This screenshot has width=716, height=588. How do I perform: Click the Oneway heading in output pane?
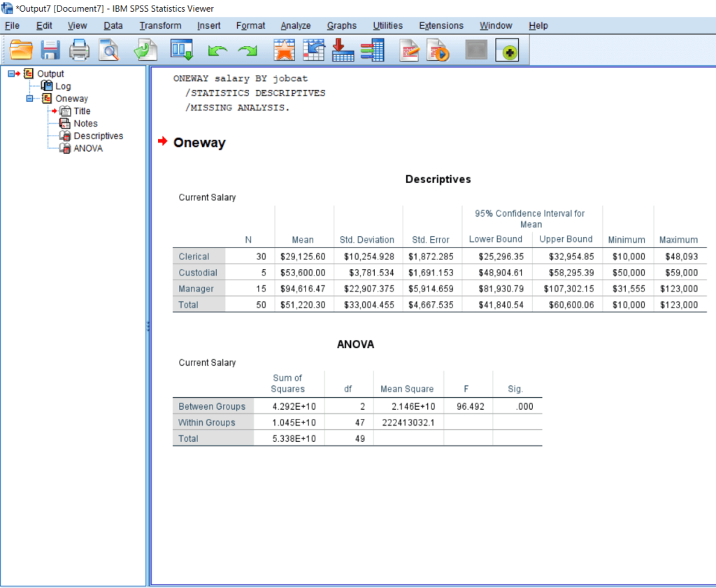pyautogui.click(x=199, y=143)
